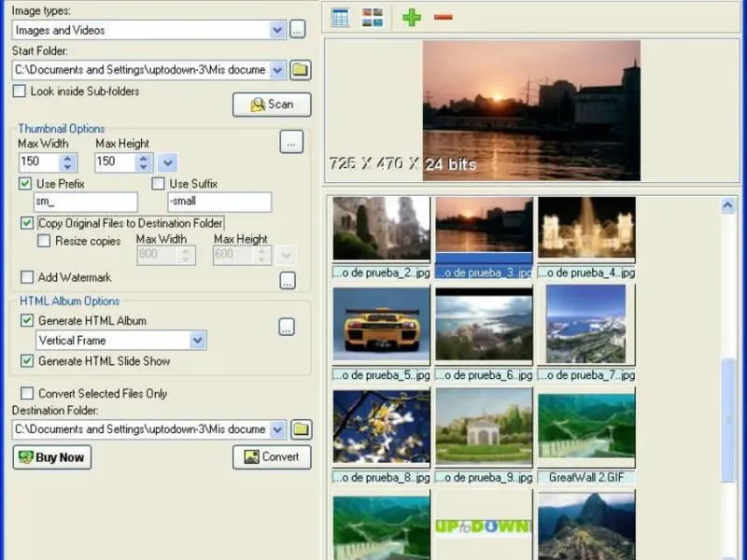This screenshot has height=560, width=747.
Task: Click the green plus add files icon
Action: point(411,18)
